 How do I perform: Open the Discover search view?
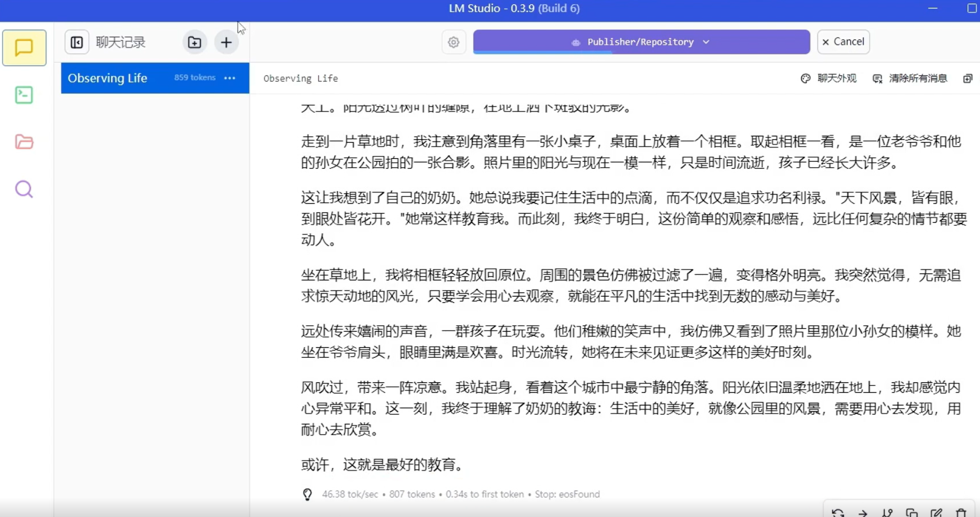(24, 189)
